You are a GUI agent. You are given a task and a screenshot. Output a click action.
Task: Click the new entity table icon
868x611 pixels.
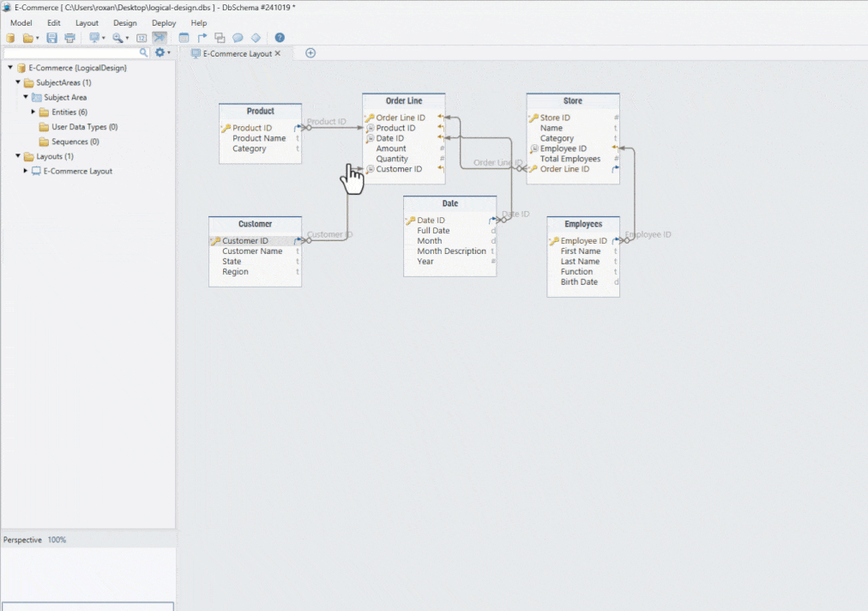click(x=184, y=38)
